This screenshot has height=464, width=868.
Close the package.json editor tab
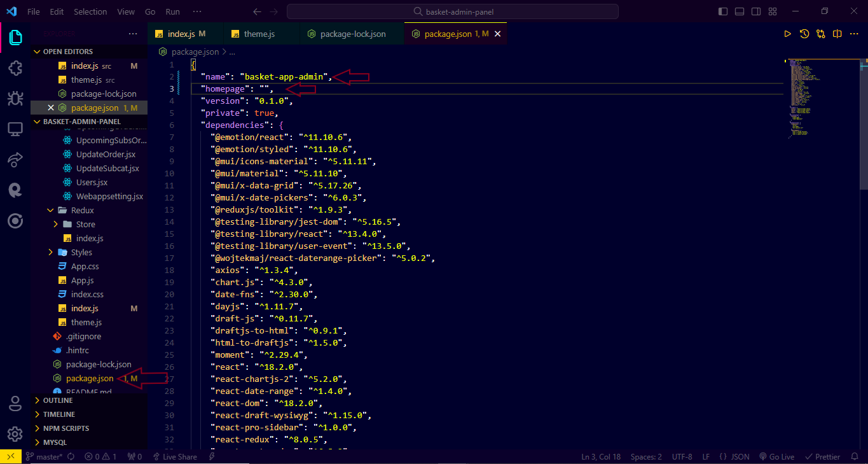click(498, 34)
